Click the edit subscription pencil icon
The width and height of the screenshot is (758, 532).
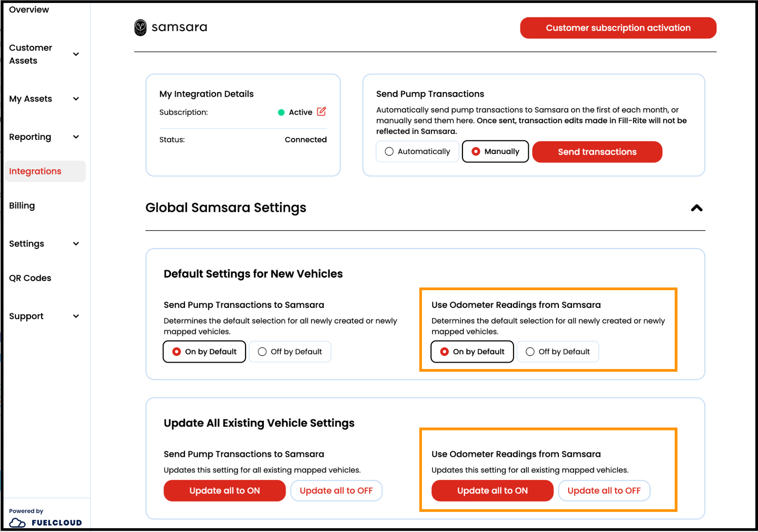321,111
